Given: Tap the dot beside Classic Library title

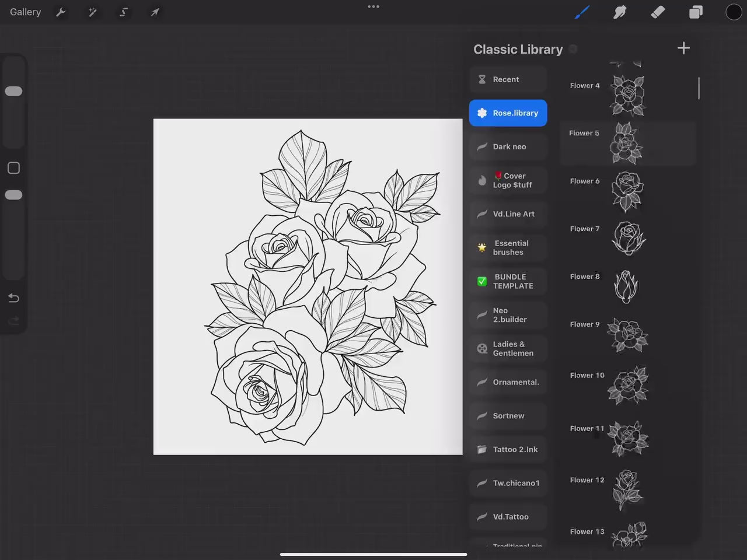Looking at the screenshot, I should click(573, 49).
